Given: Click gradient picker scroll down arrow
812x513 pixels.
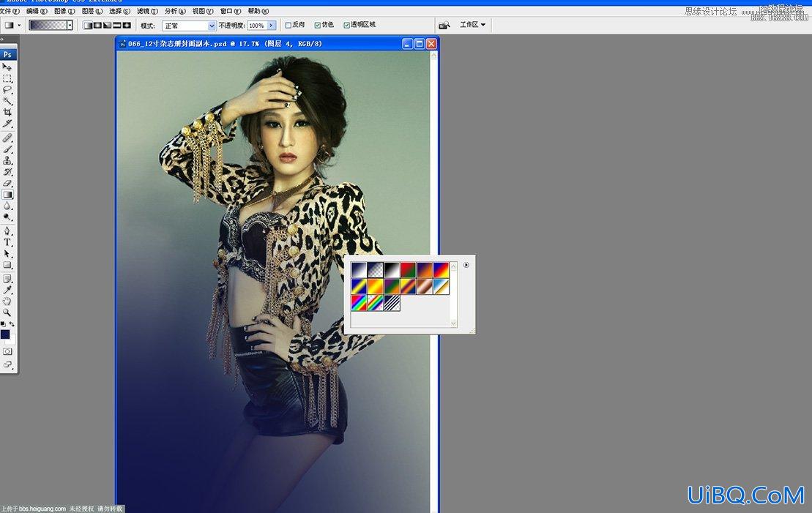Looking at the screenshot, I should point(454,323).
